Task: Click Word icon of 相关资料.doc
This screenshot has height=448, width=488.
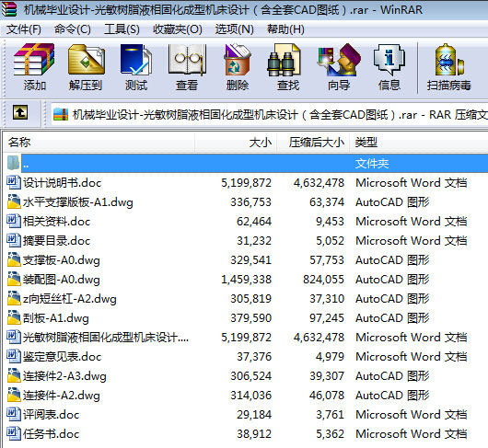Action: [14, 221]
